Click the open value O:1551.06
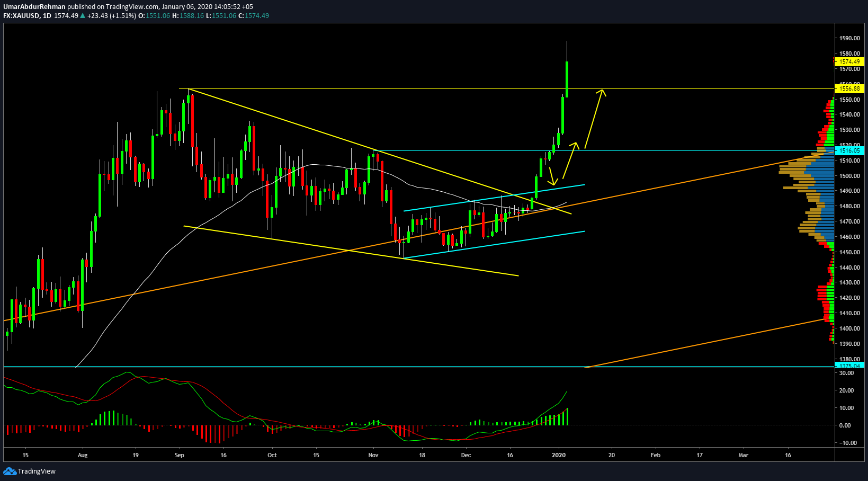This screenshot has width=868, height=481. pyautogui.click(x=154, y=16)
